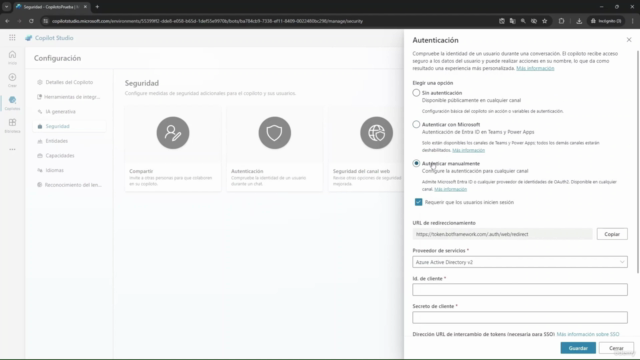Close the Autenticación panel with X
Image resolution: width=640 pixels, height=360 pixels.
(x=629, y=40)
